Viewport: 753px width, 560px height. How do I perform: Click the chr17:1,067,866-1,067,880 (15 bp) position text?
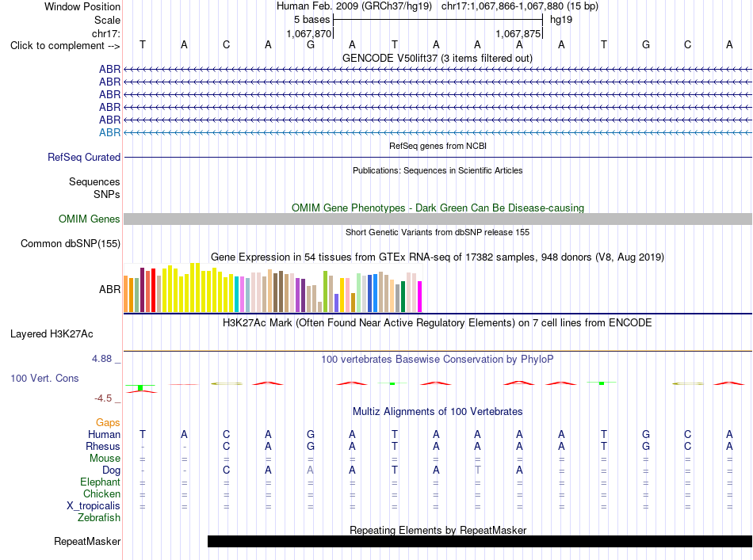point(520,6)
